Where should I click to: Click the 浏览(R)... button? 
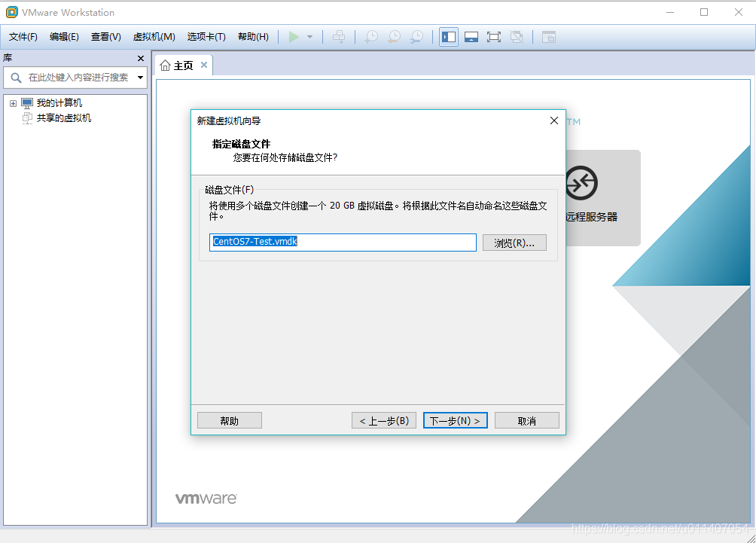click(514, 243)
